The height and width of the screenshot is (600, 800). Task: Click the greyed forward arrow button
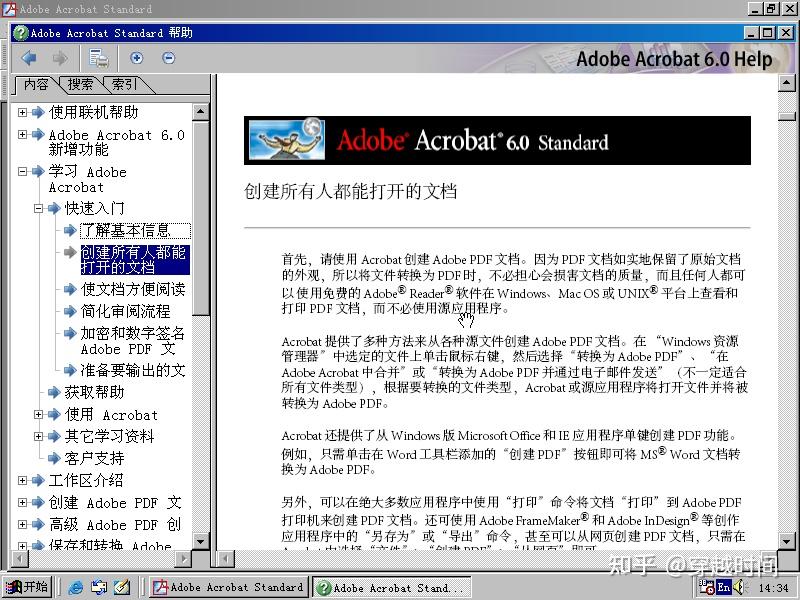60,58
